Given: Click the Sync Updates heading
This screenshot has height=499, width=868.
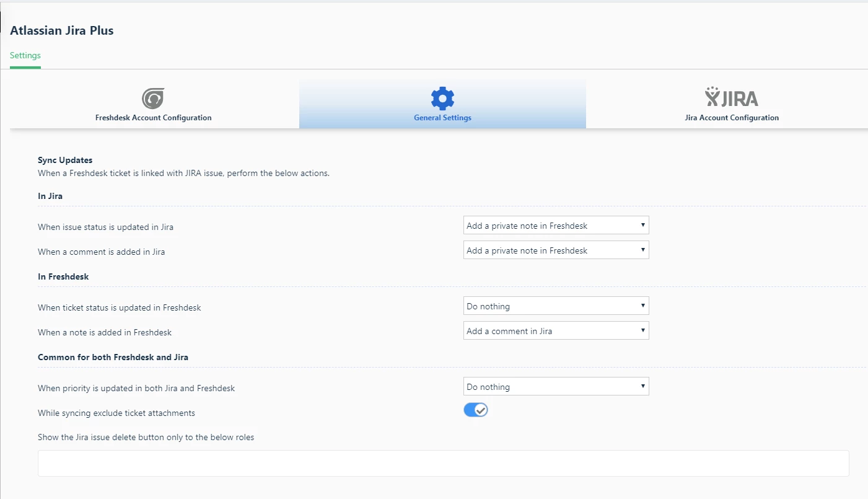Looking at the screenshot, I should click(x=65, y=160).
